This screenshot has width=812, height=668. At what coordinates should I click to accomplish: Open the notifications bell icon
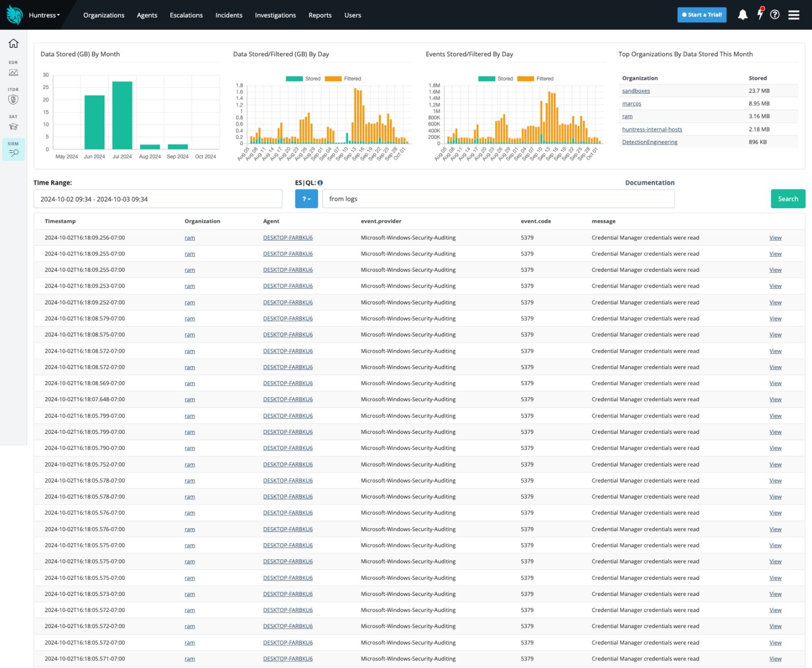(x=743, y=15)
